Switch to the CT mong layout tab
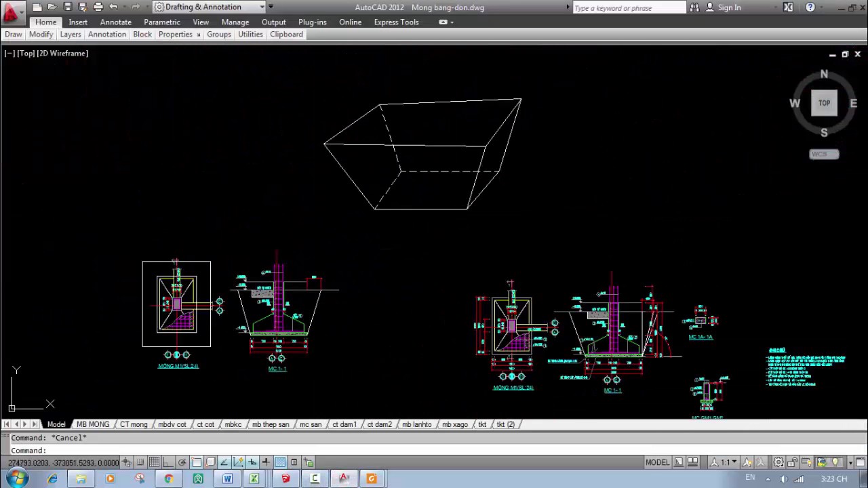This screenshot has height=488, width=868. [134, 424]
